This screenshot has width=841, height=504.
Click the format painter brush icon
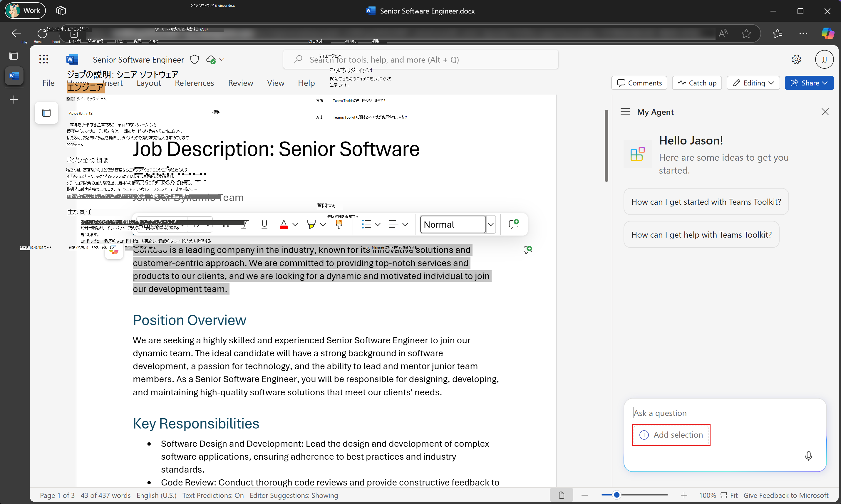(339, 224)
